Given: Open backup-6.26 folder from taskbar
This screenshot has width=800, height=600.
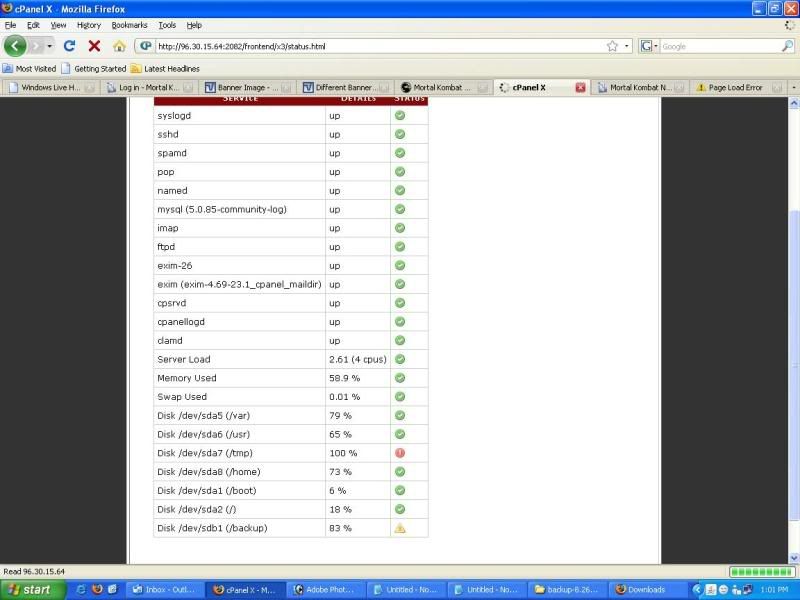Looking at the screenshot, I should (568, 590).
